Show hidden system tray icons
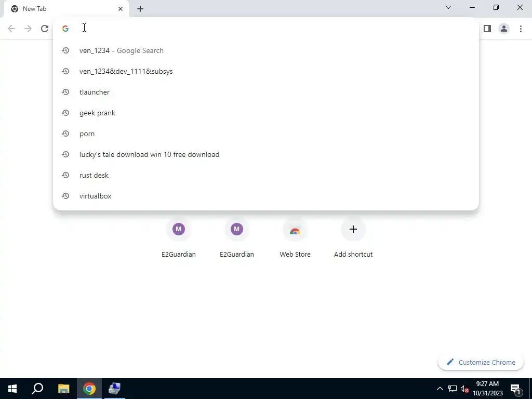This screenshot has width=532, height=399. (440, 389)
